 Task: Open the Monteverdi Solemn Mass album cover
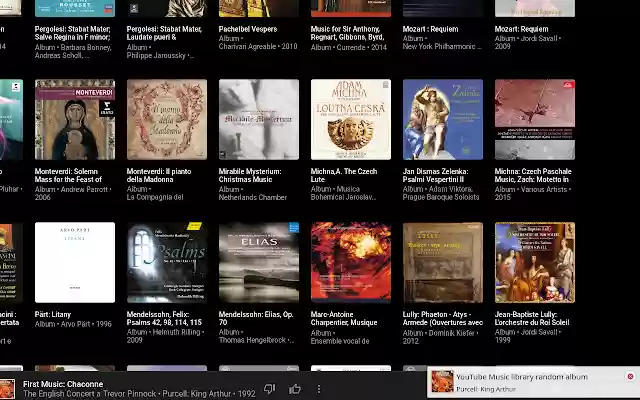coord(75,120)
